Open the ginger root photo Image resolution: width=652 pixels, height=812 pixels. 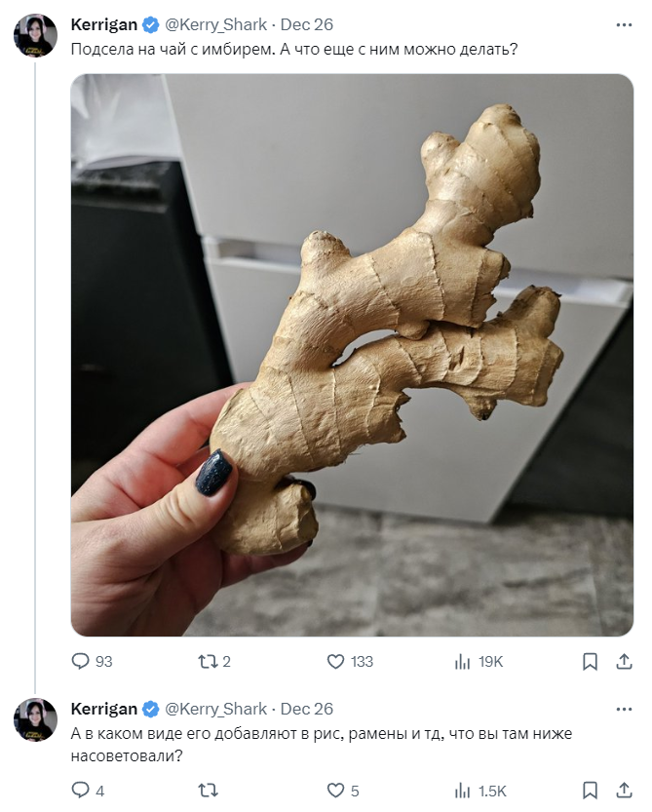(352, 355)
